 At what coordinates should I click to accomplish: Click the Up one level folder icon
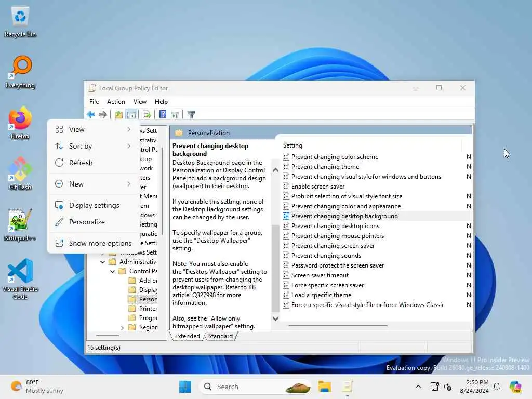pyautogui.click(x=119, y=115)
